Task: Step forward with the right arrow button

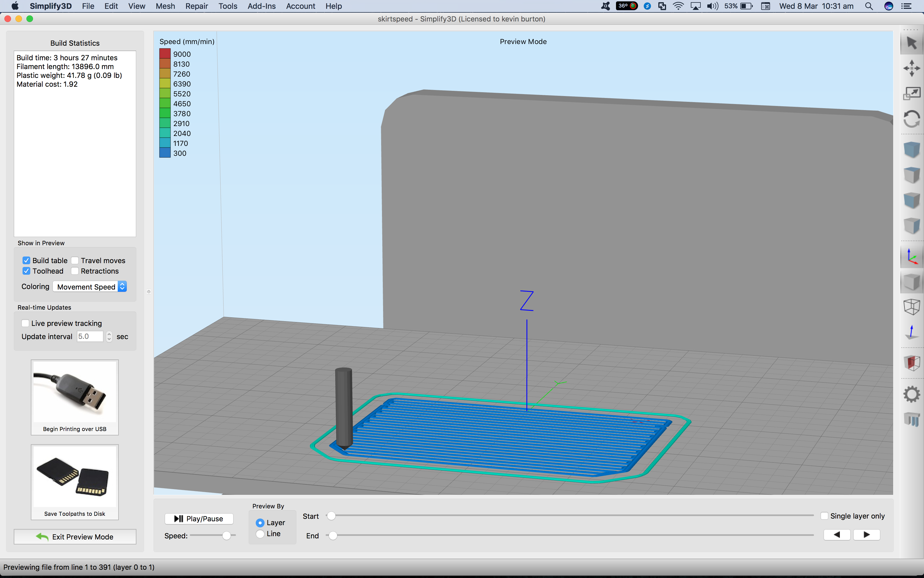Action: point(867,535)
